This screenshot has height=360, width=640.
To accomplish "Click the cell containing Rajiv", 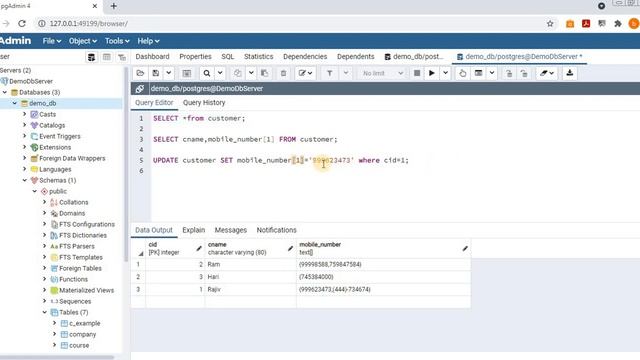I will click(x=250, y=289).
